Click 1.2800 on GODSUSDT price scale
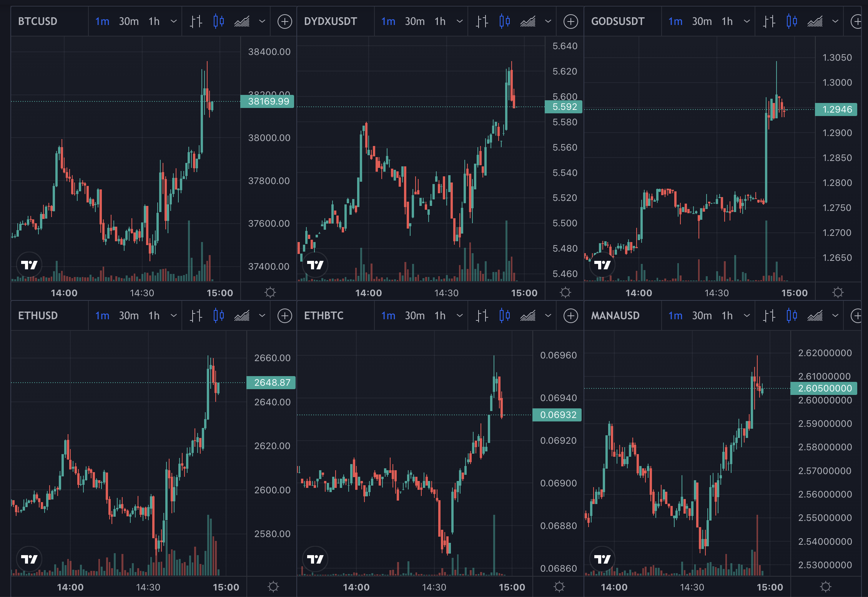 pos(837,183)
